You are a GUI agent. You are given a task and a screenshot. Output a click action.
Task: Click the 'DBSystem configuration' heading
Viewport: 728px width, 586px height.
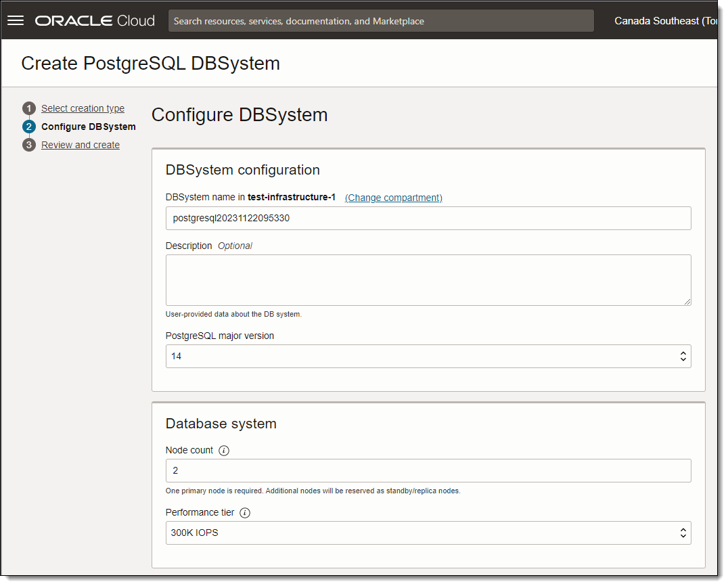(x=242, y=170)
